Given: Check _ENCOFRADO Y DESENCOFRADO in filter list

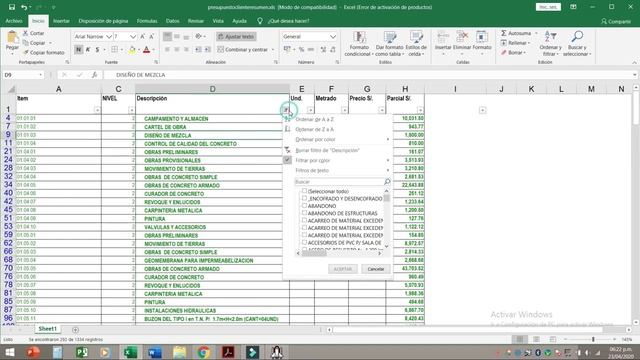Looking at the screenshot, I should pos(304,198).
